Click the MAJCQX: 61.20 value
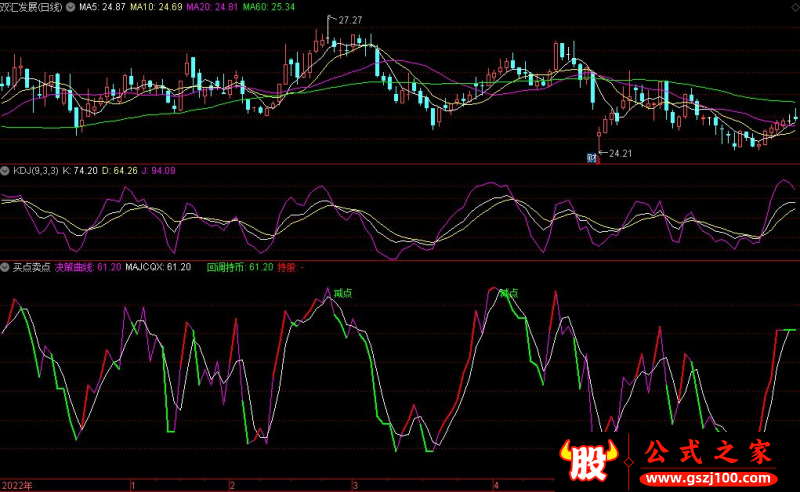Viewport: 800px width, 492px height. coord(158,267)
